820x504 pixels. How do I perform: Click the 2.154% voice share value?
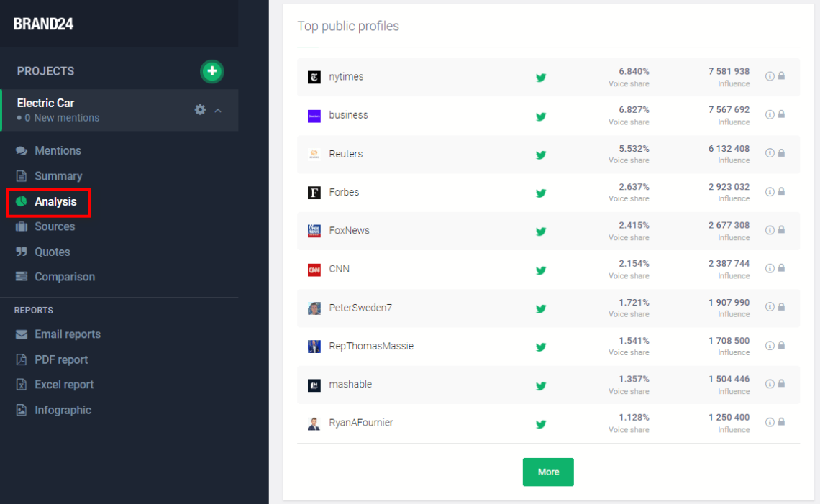coord(634,263)
